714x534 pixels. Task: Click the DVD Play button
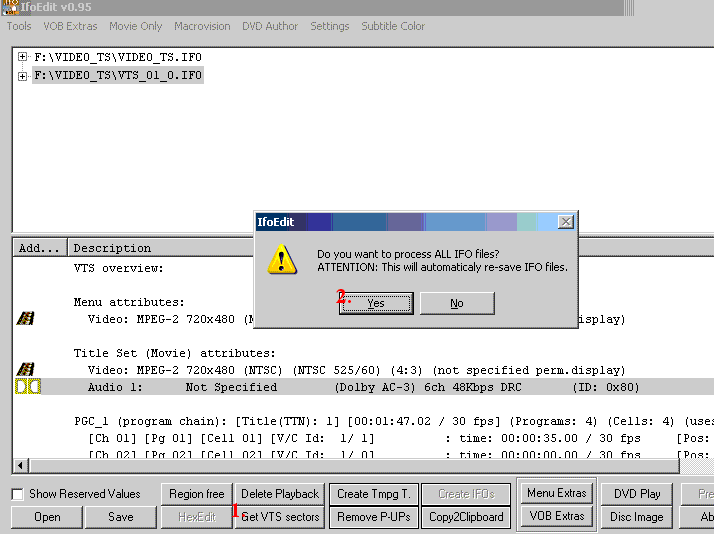click(x=637, y=494)
